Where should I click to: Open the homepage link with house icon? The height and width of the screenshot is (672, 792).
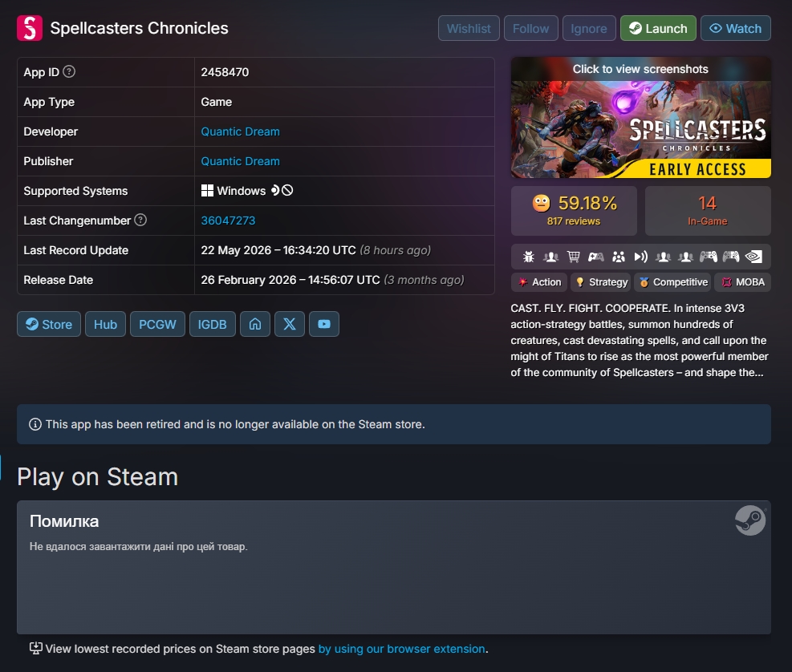point(255,324)
